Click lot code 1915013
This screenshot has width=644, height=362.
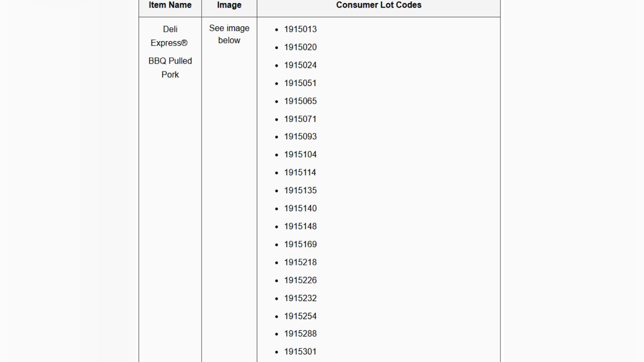[x=300, y=29]
